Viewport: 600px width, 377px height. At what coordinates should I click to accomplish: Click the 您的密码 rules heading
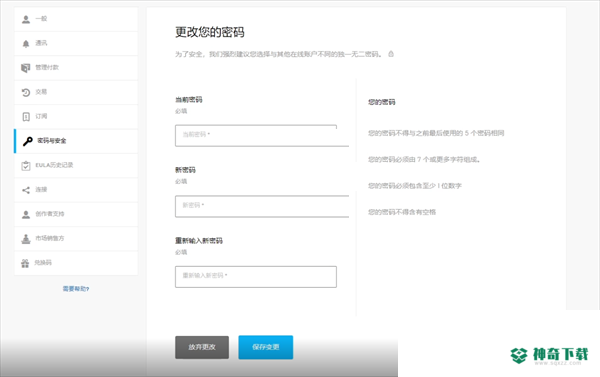coord(382,102)
